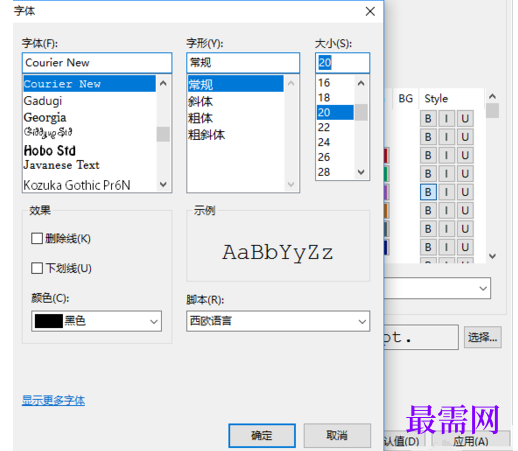
Task: Click the 确定 confirm button
Action: point(262,435)
